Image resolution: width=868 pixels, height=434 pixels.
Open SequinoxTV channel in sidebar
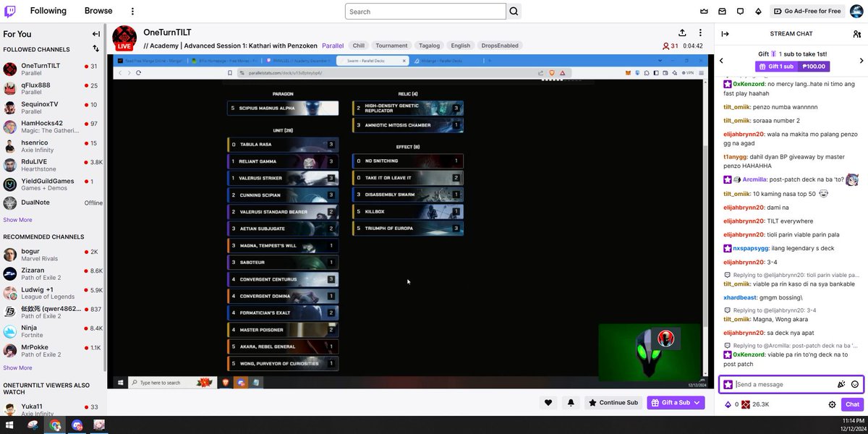(51, 108)
